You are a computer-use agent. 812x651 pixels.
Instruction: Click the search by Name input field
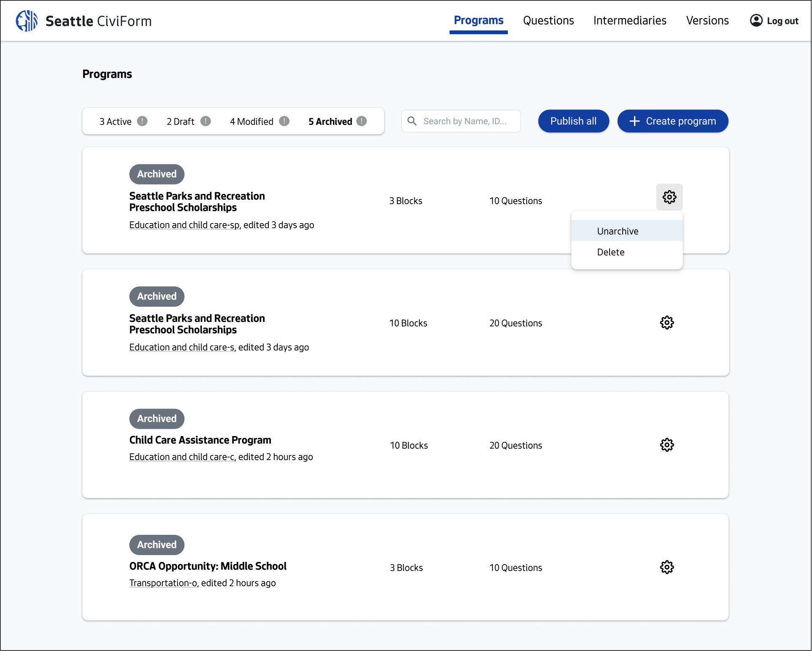(x=465, y=121)
